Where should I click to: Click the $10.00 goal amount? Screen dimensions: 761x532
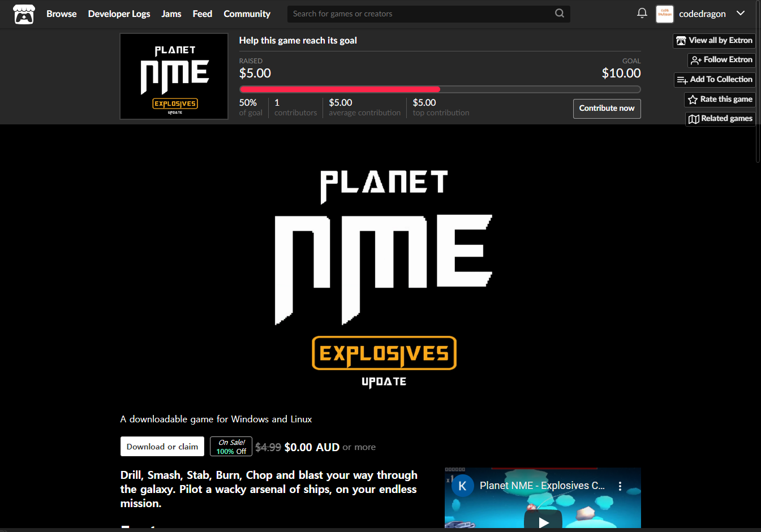click(621, 73)
